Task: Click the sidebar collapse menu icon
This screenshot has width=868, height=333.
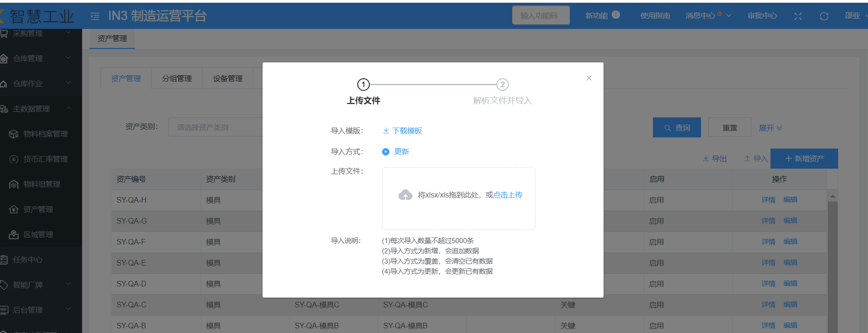Action: pyautogui.click(x=95, y=16)
